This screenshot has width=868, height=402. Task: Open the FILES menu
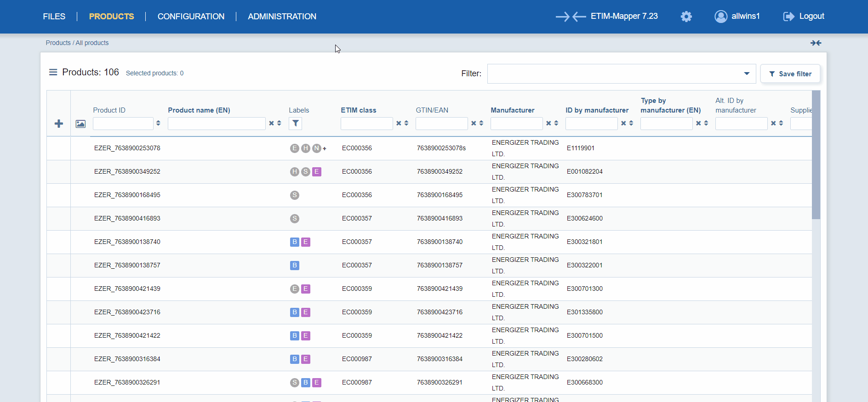54,17
